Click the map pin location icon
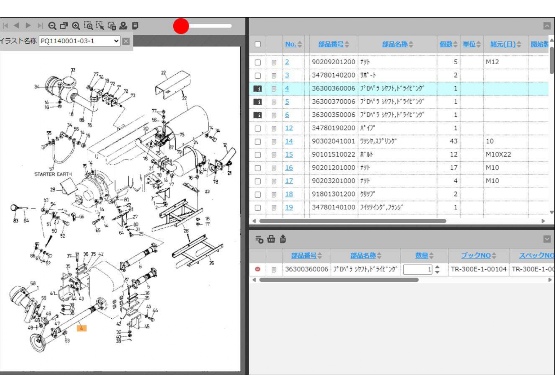The height and width of the screenshot is (392, 555). click(x=123, y=26)
